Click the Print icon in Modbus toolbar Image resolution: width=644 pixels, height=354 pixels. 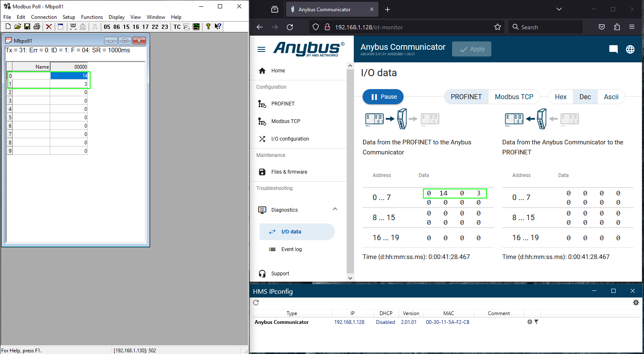pyautogui.click(x=37, y=27)
